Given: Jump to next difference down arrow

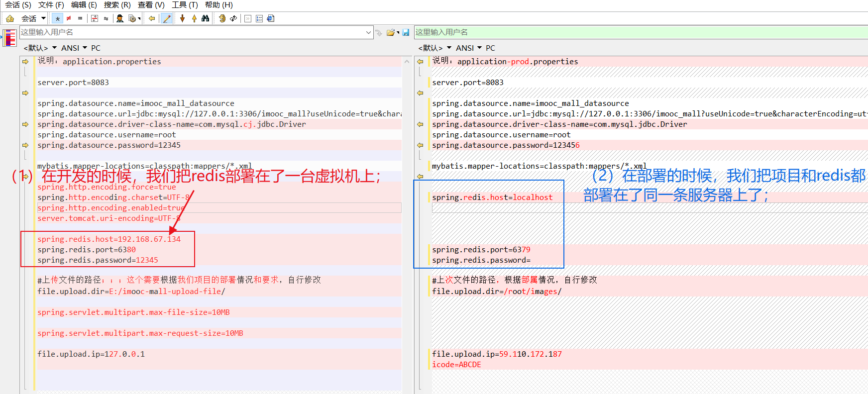Looking at the screenshot, I should (183, 18).
